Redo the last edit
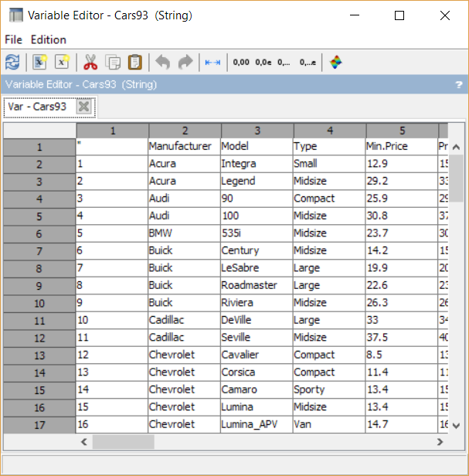Image resolution: width=469 pixels, height=476 pixels. point(185,63)
